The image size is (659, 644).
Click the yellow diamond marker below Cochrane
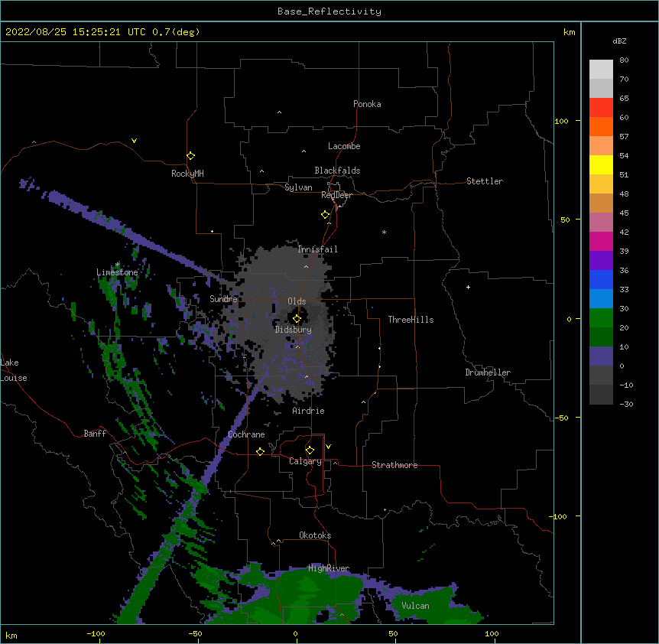(x=260, y=451)
